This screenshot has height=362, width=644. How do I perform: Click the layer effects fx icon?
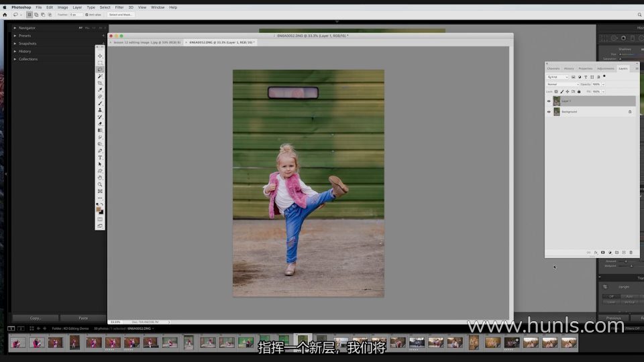pyautogui.click(x=596, y=253)
